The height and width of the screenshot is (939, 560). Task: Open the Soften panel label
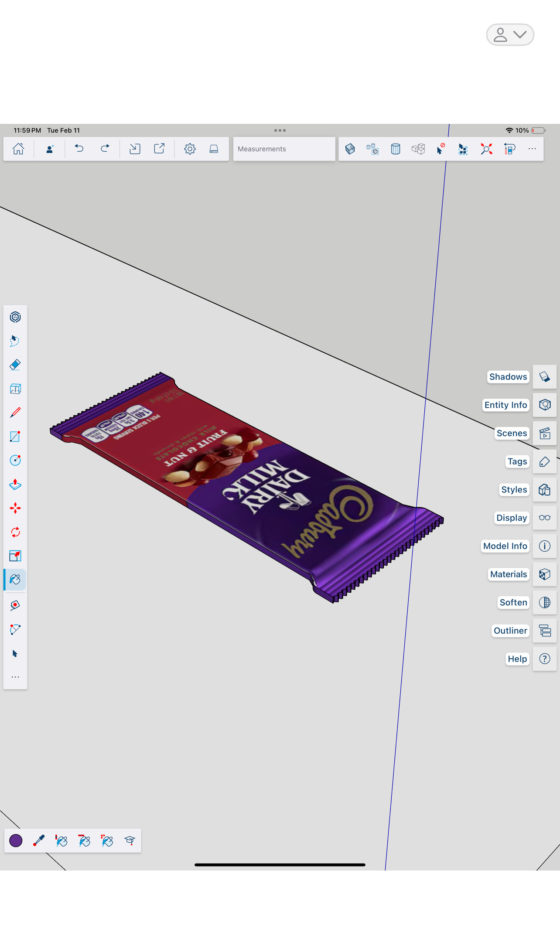pyautogui.click(x=513, y=602)
